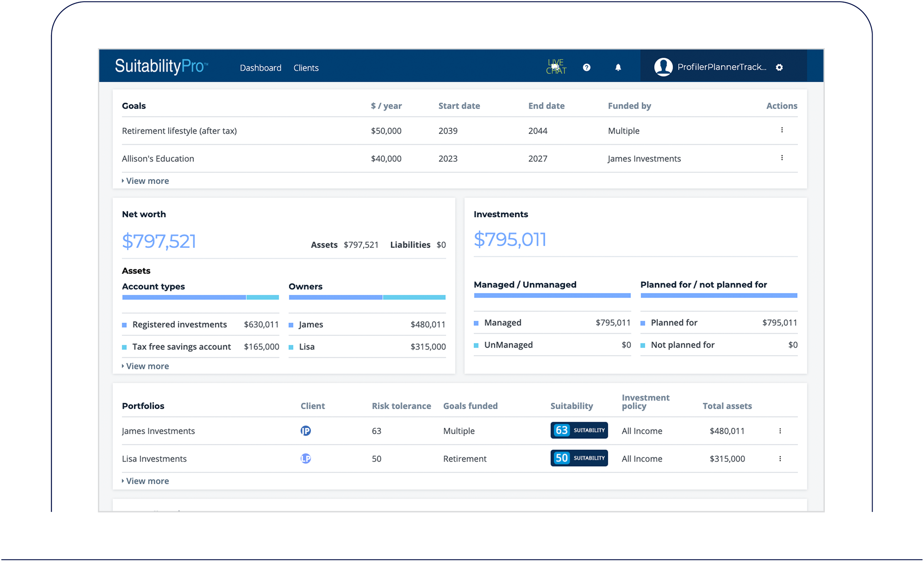Image resolution: width=924 pixels, height=561 pixels.
Task: Open actions menu for Retirement lifestyle goal
Action: (782, 130)
